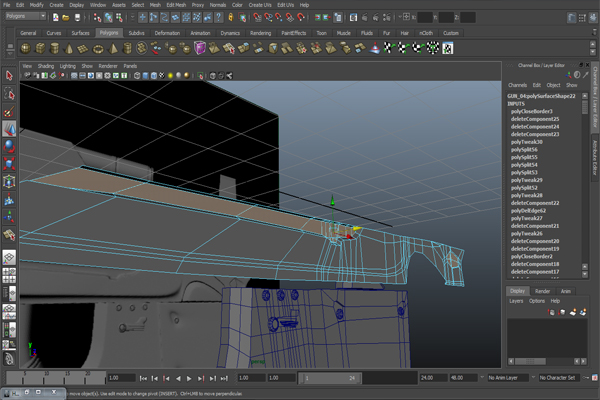This screenshot has width=600, height=400.
Task: Click shelf scroll up arrow at right
Action: coord(593,44)
